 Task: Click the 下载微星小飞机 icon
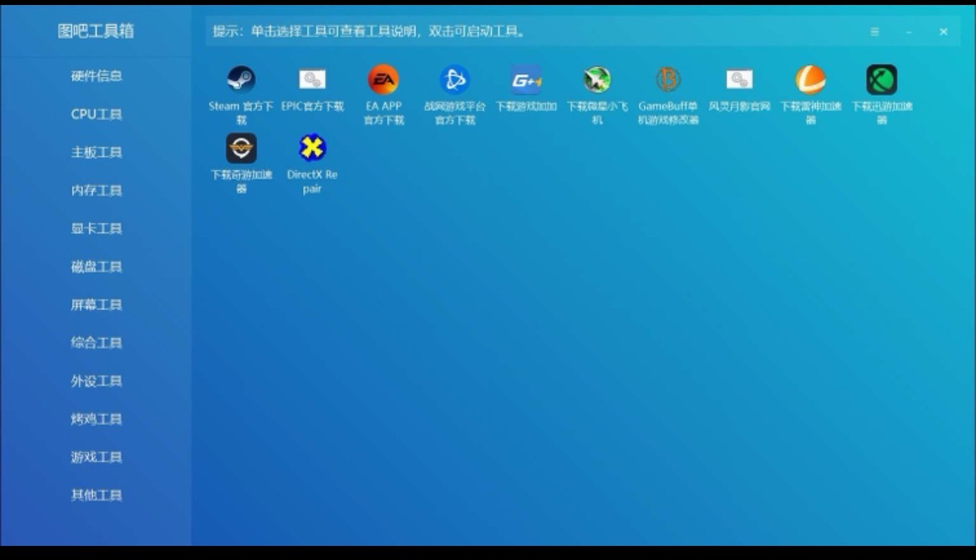[x=597, y=80]
